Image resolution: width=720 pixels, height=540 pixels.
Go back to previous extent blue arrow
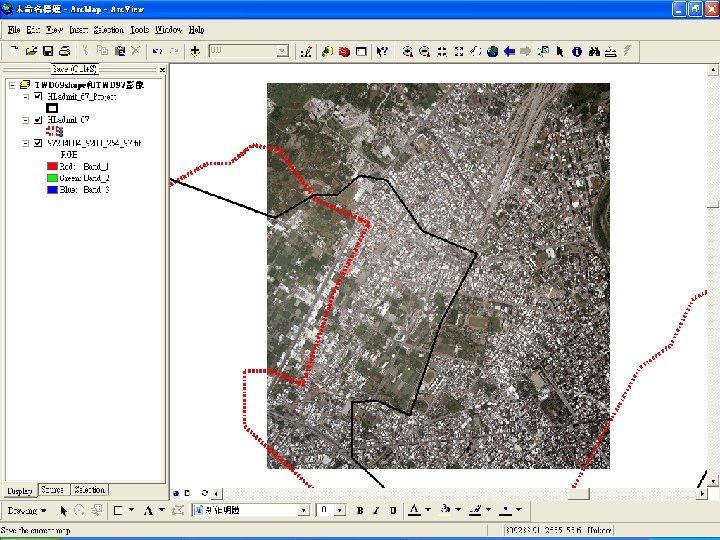coord(509,51)
